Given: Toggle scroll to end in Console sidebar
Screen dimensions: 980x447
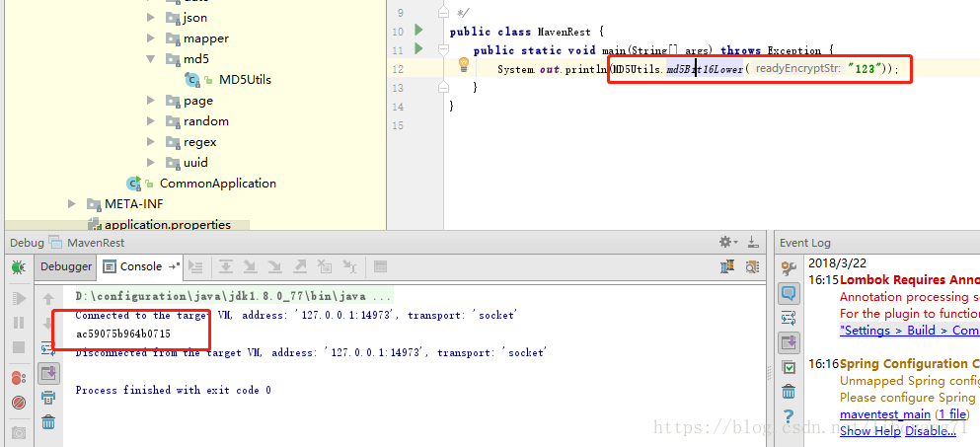Looking at the screenshot, I should [x=48, y=374].
